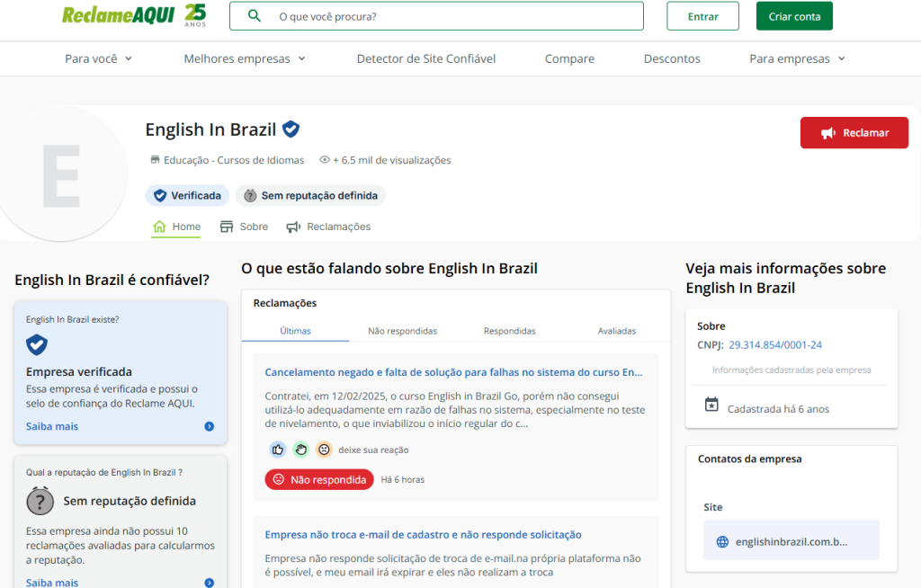Click the Entrar button

702,16
